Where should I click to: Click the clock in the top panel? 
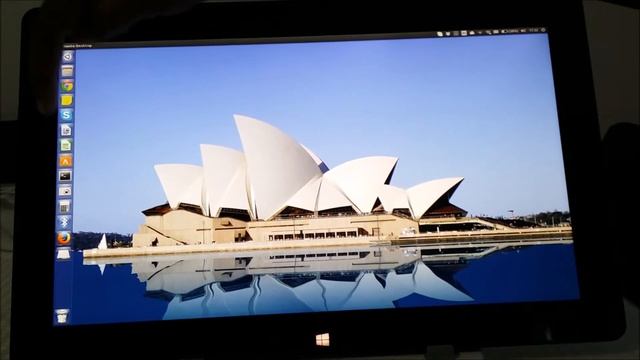533,31
